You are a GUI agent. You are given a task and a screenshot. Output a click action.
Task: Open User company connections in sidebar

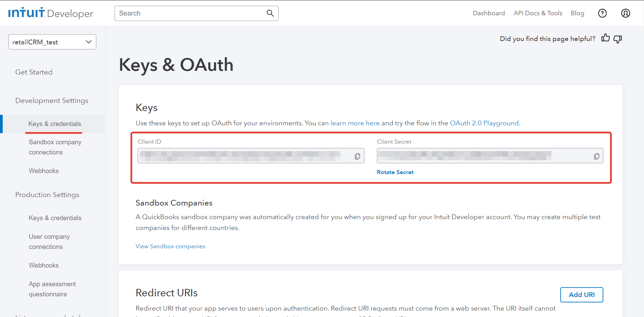coord(49,241)
